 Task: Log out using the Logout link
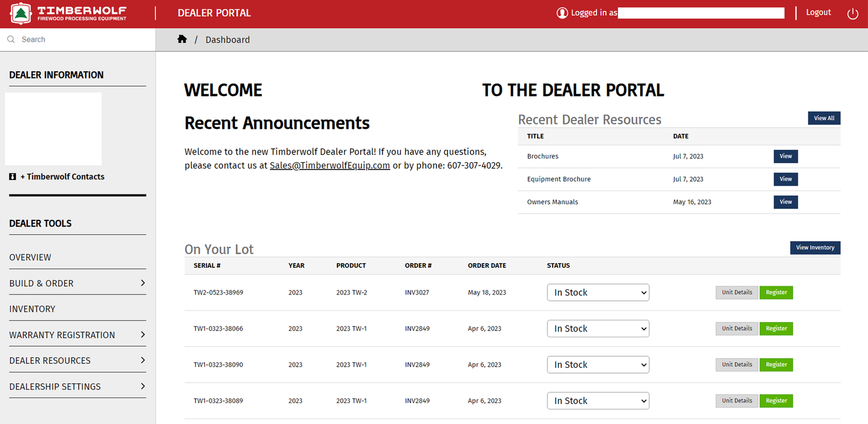click(818, 12)
